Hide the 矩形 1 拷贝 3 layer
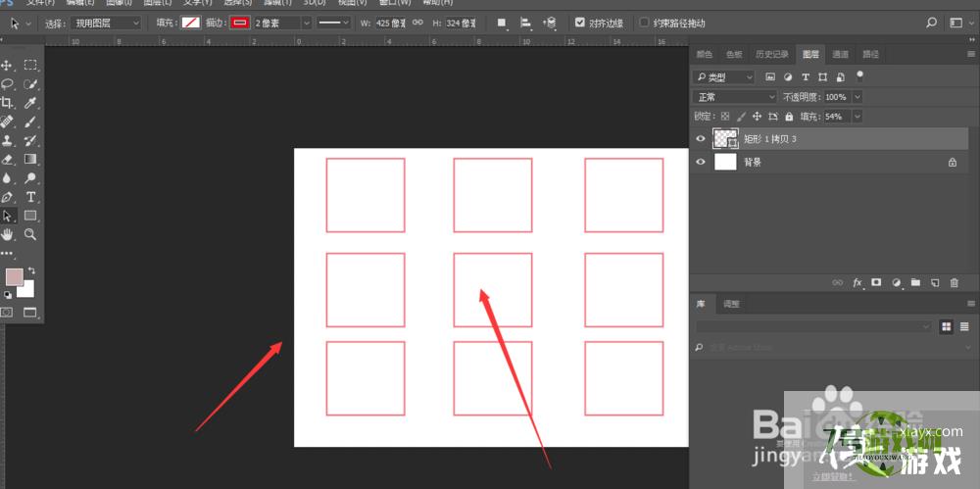Image resolution: width=980 pixels, height=489 pixels. click(700, 139)
